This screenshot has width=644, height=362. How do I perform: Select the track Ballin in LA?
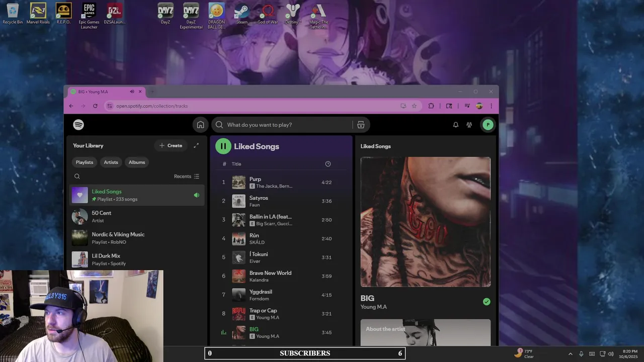(270, 217)
